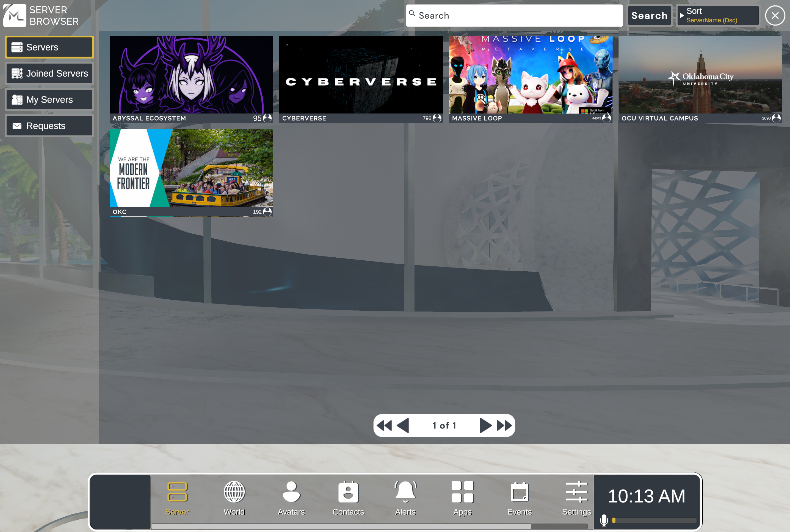Click the CYBERVERSE server name label
The width and height of the screenshot is (790, 532).
click(x=304, y=118)
